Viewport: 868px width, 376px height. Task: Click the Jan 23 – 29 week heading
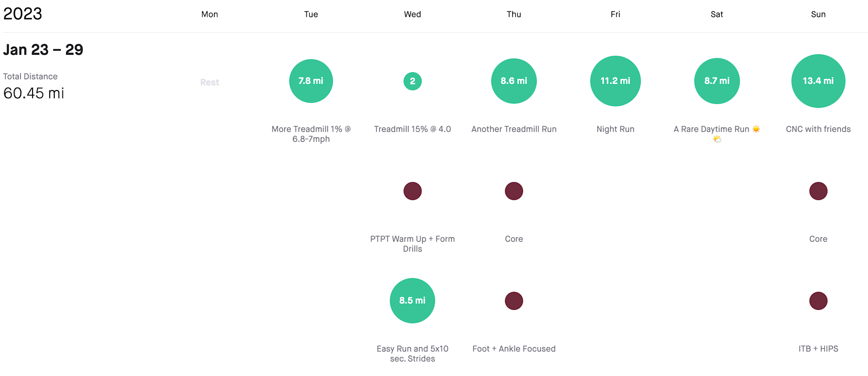tap(43, 50)
